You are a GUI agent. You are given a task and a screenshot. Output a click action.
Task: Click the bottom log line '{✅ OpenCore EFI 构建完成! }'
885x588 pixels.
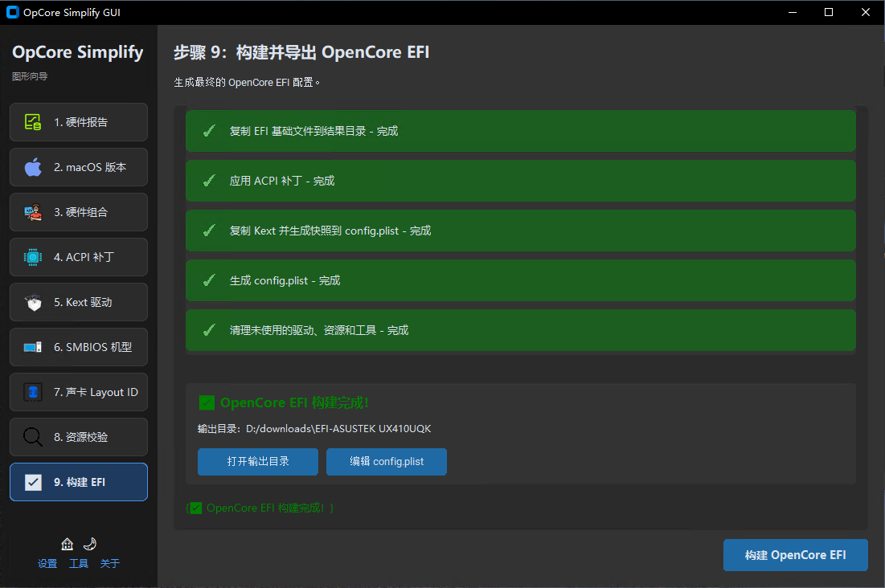tap(260, 508)
